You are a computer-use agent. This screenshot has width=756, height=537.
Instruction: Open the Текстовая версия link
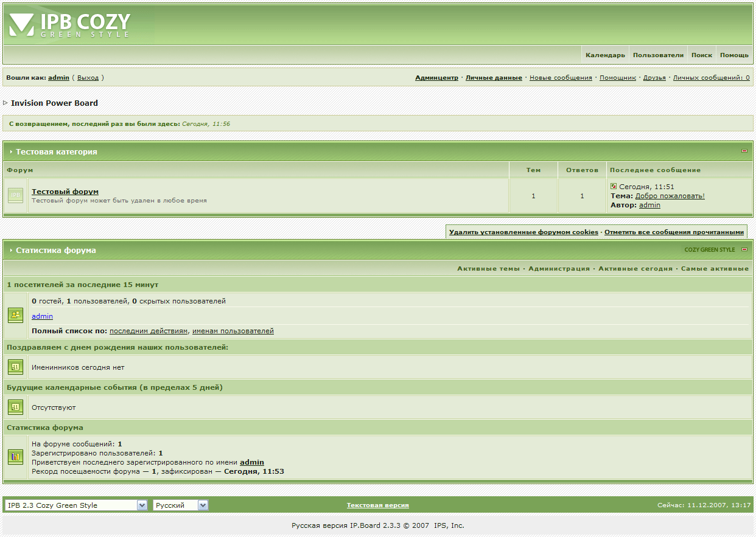(377, 505)
